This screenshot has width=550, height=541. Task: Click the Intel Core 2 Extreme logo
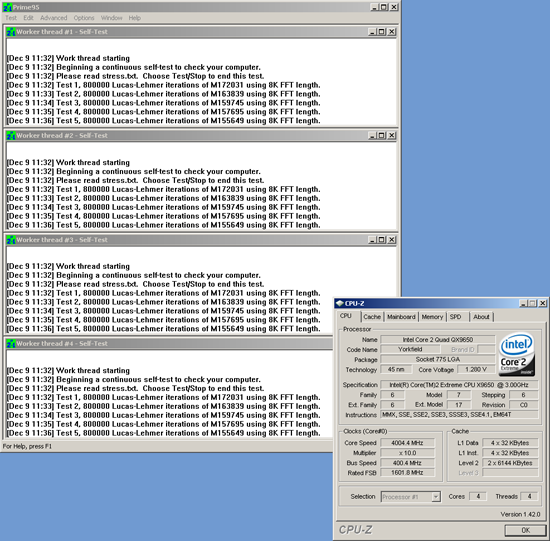pyautogui.click(x=517, y=354)
